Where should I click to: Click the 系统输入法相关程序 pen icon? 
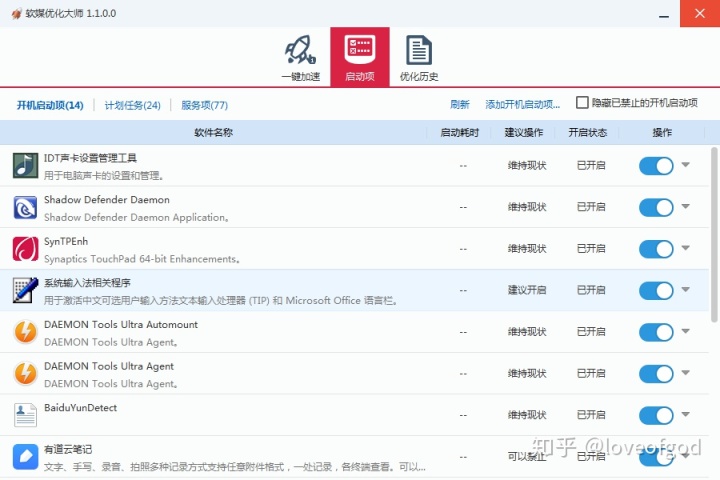pos(25,290)
